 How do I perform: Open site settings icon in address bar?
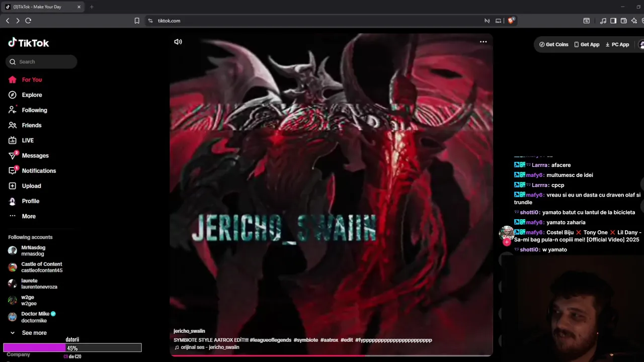[x=150, y=21]
